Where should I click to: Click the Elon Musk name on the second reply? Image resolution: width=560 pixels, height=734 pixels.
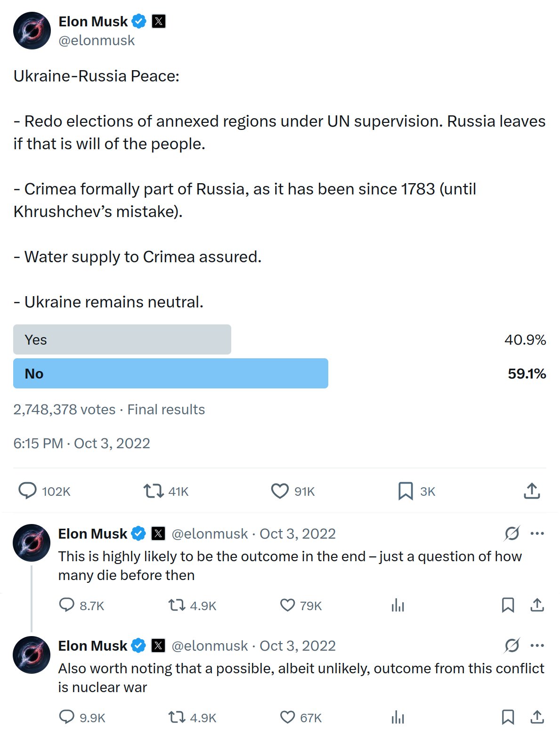click(92, 645)
